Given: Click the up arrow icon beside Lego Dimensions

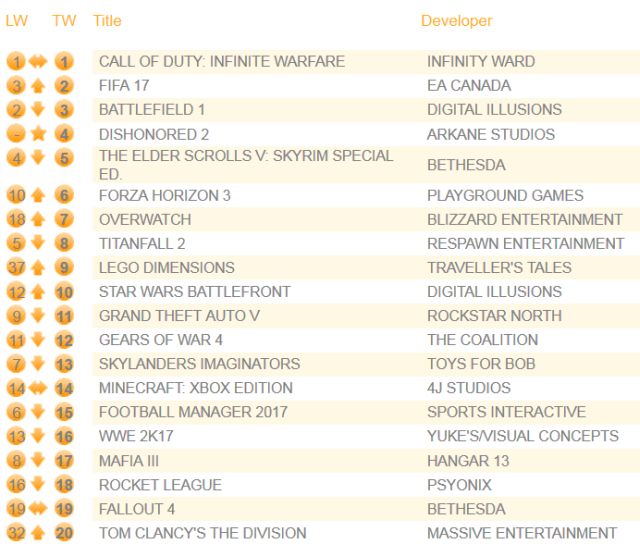Looking at the screenshot, I should [39, 268].
